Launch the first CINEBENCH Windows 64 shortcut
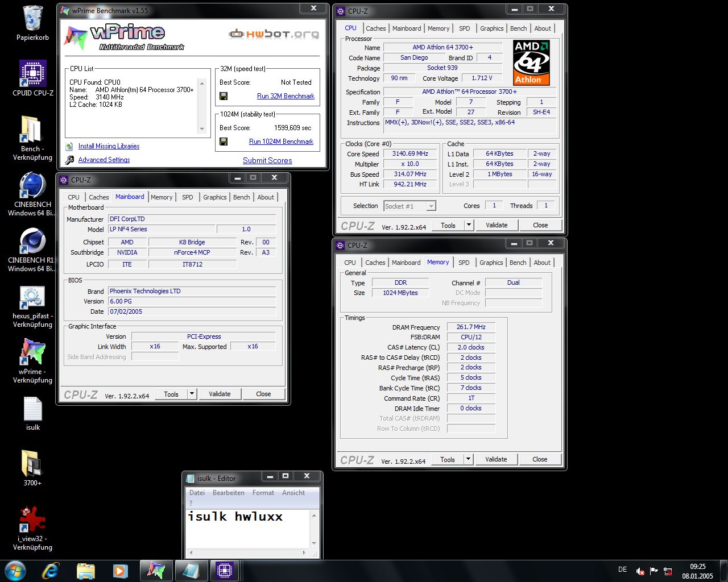This screenshot has height=582, width=728. tap(32, 185)
